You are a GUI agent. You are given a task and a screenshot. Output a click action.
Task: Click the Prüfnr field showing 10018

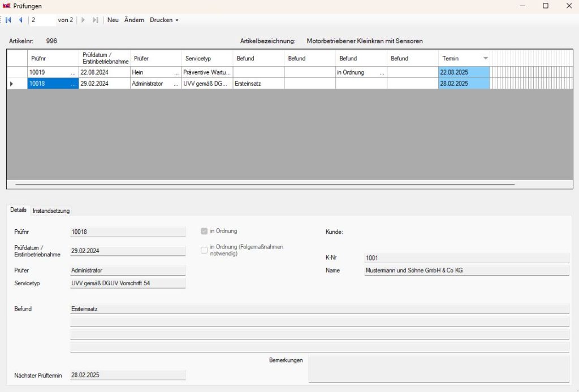(128, 232)
